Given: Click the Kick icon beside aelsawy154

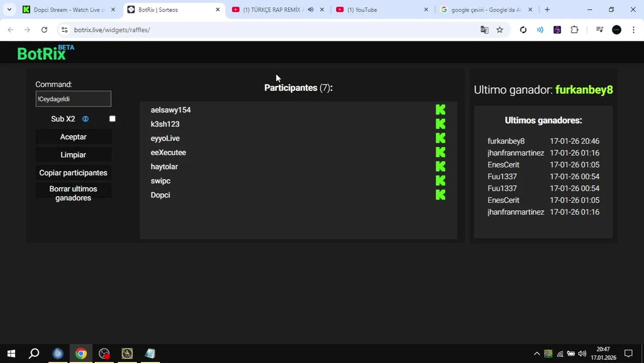Looking at the screenshot, I should point(440,110).
